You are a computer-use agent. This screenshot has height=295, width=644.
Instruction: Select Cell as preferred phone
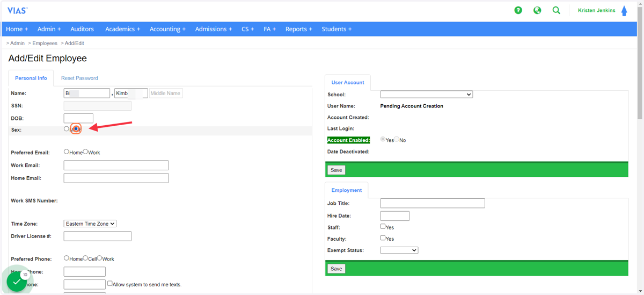(85, 258)
